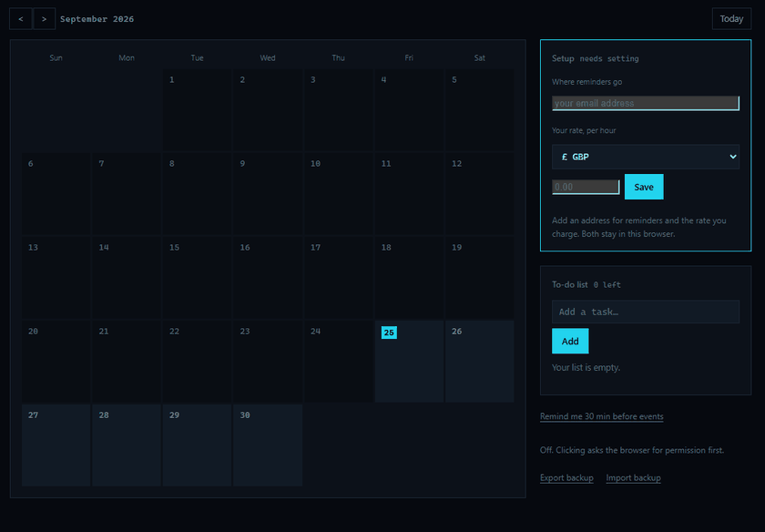The width and height of the screenshot is (765, 532).
Task: Open day 6 in the calendar
Action: coord(56,194)
